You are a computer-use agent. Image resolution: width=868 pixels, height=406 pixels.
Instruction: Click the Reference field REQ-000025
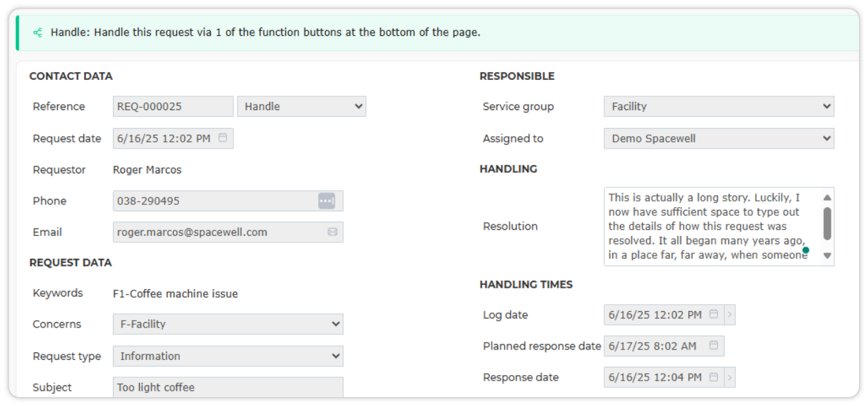173,107
